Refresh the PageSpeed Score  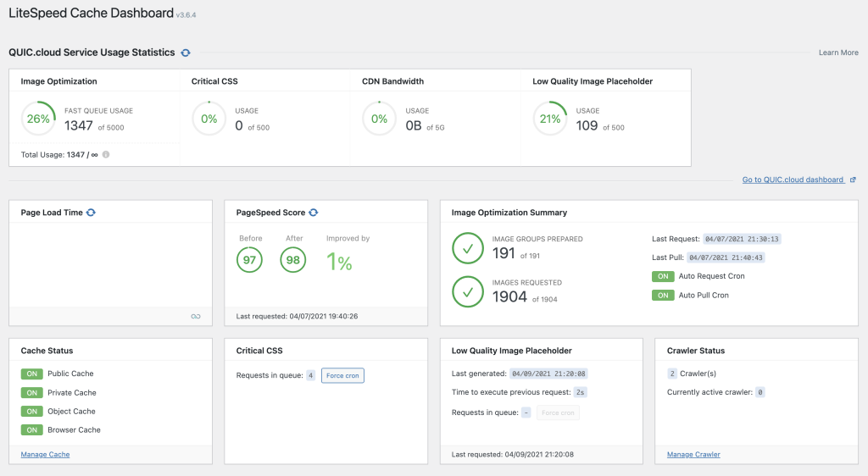click(314, 213)
